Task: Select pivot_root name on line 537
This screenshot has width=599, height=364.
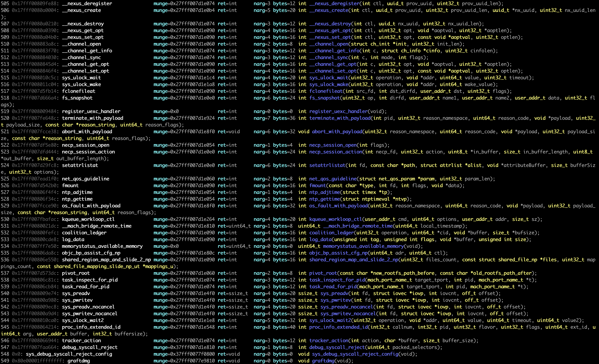Action: [x=76, y=273]
